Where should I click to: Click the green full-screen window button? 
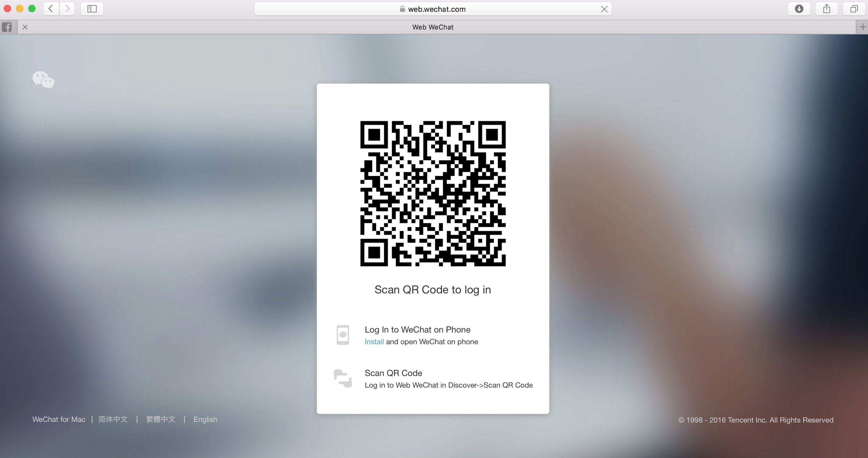32,9
